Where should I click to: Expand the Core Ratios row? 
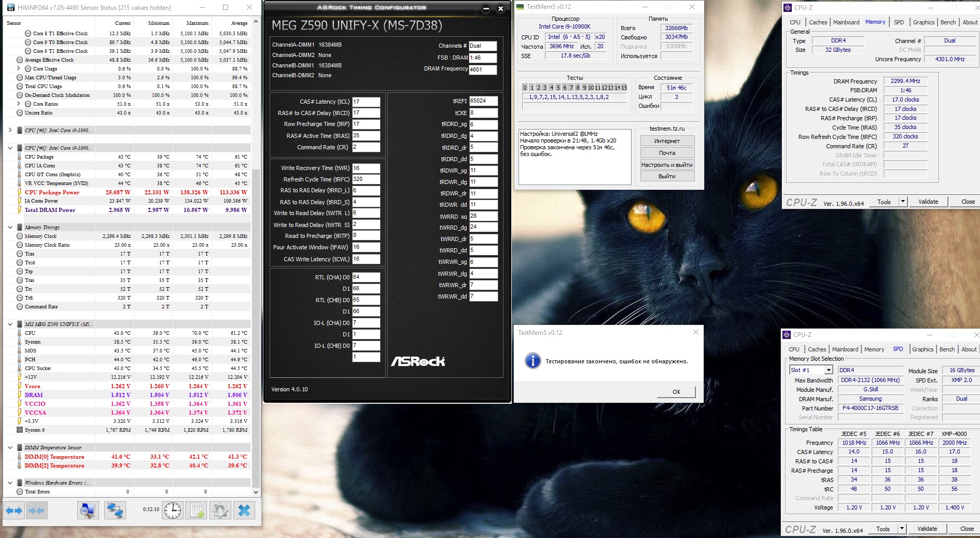19,104
